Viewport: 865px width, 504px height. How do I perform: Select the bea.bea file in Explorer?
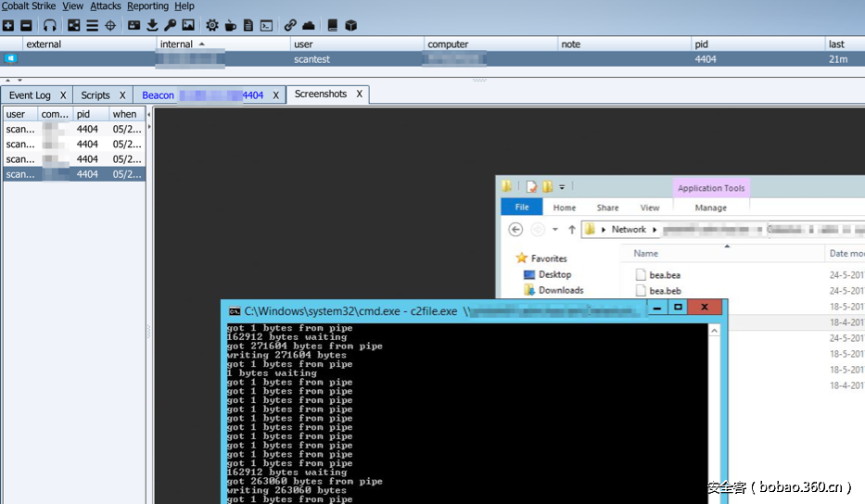point(664,275)
